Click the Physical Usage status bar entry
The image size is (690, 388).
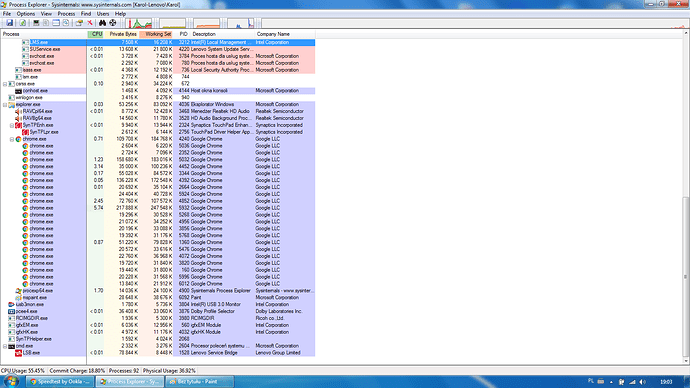click(169, 371)
